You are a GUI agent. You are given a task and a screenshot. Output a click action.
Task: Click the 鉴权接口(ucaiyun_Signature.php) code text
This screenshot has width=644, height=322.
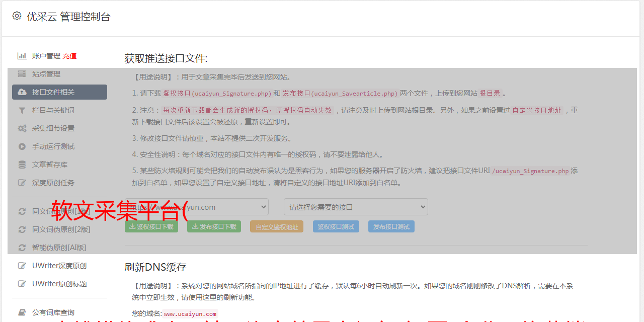217,93
